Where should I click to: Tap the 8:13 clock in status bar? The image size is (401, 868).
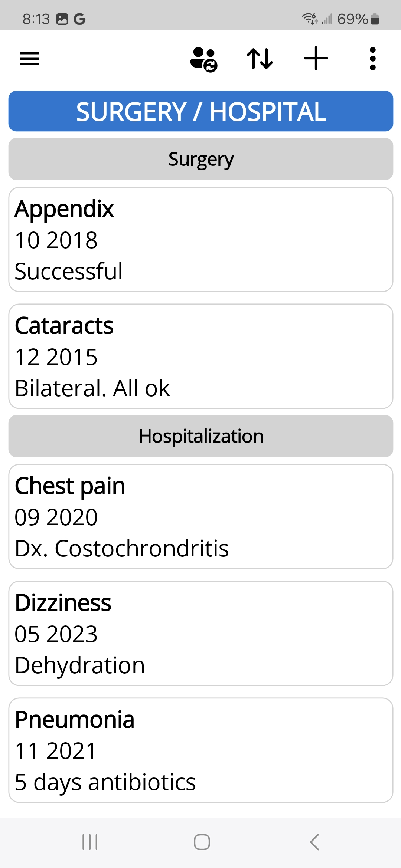point(36,19)
